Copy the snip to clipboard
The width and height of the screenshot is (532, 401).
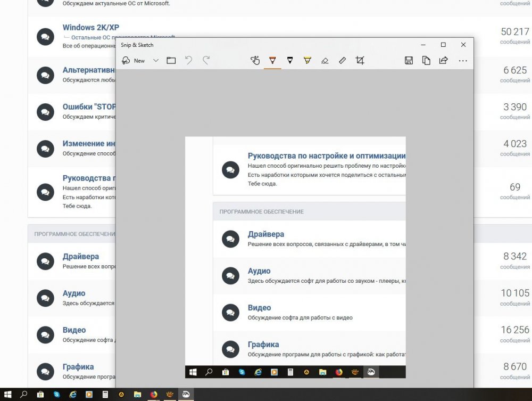point(426,61)
